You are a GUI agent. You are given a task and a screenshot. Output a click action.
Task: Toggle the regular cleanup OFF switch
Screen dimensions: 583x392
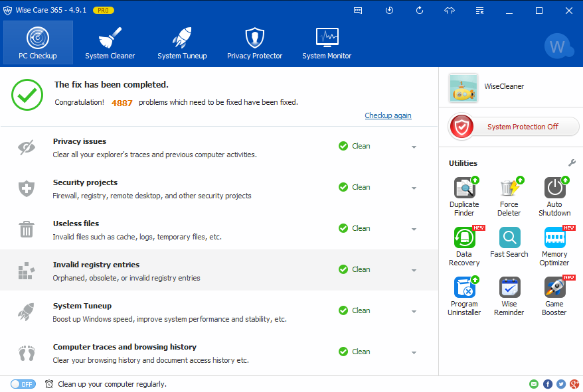(23, 384)
